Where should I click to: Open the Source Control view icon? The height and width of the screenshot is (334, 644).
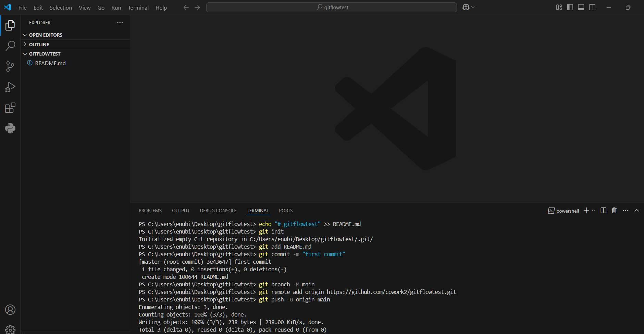point(10,67)
